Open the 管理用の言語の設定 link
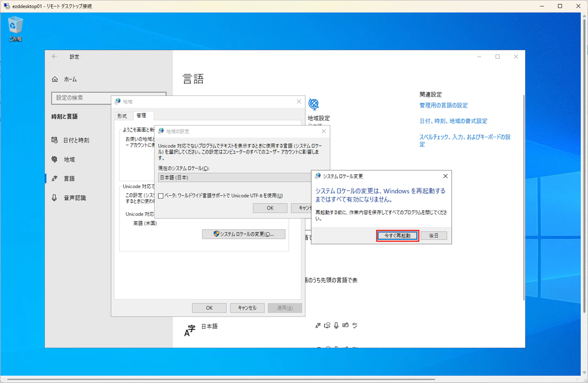Viewport: 588px width, 383px height. click(443, 105)
